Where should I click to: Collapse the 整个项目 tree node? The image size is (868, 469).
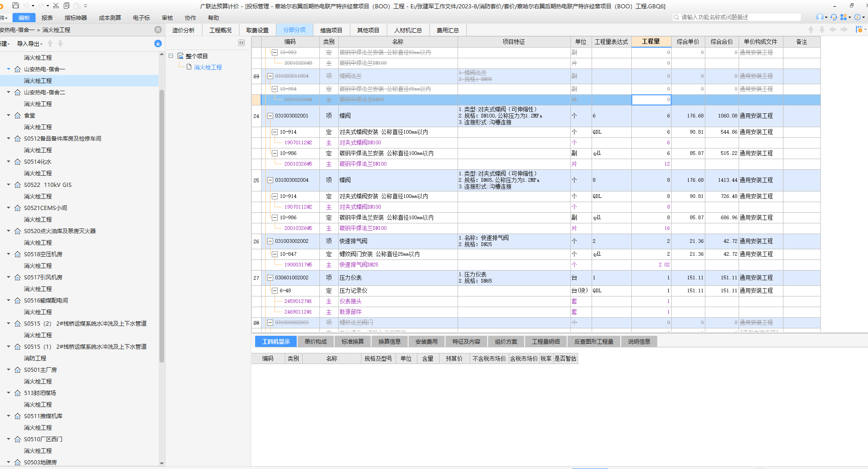pos(171,56)
